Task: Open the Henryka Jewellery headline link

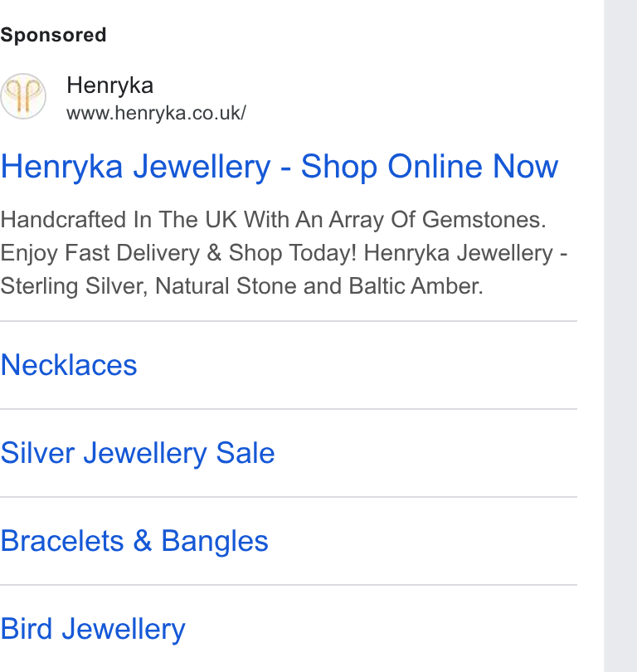Action: [x=280, y=167]
